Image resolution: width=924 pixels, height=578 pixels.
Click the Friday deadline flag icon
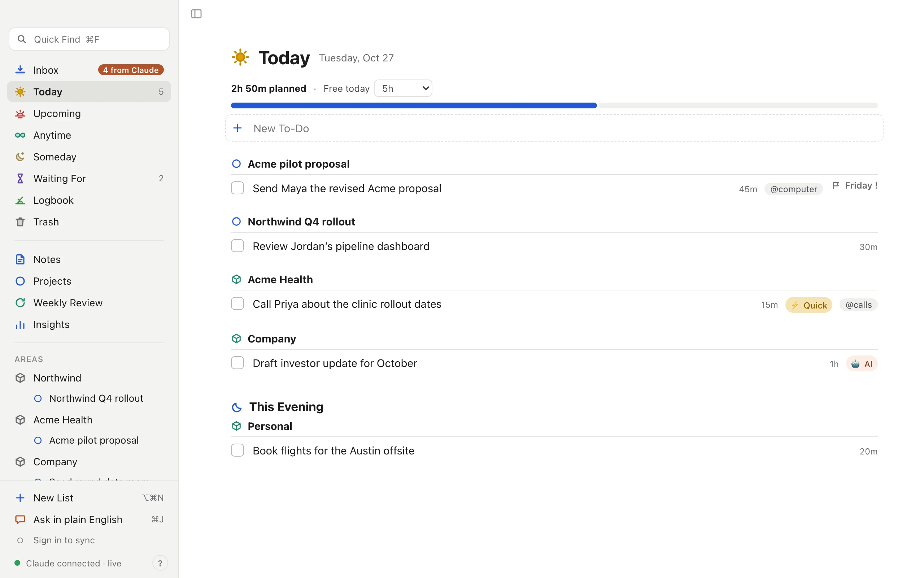836,185
